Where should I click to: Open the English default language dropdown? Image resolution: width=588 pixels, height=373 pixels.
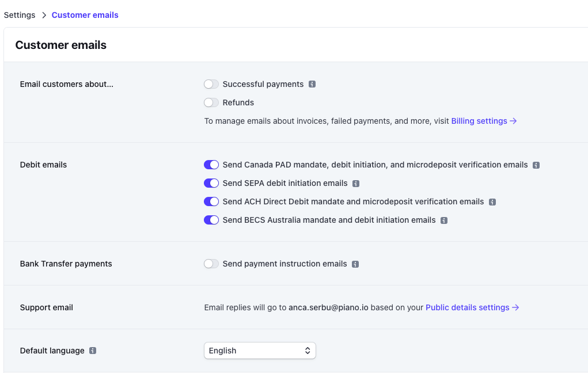(260, 351)
